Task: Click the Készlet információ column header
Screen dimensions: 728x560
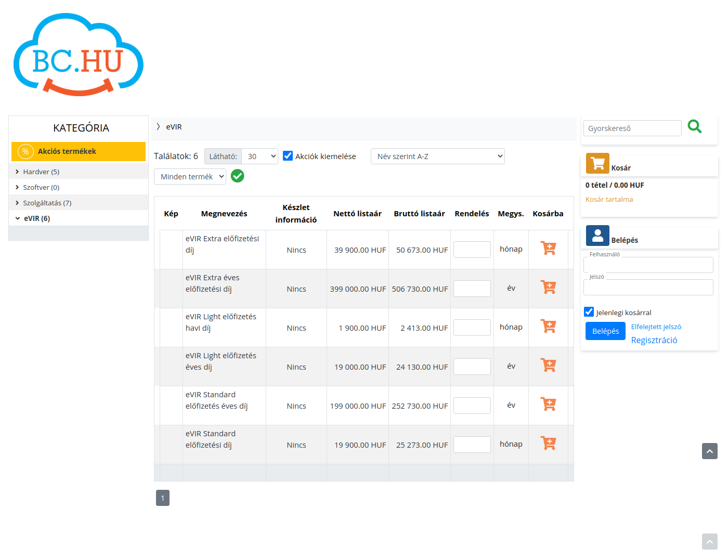Action: click(296, 214)
